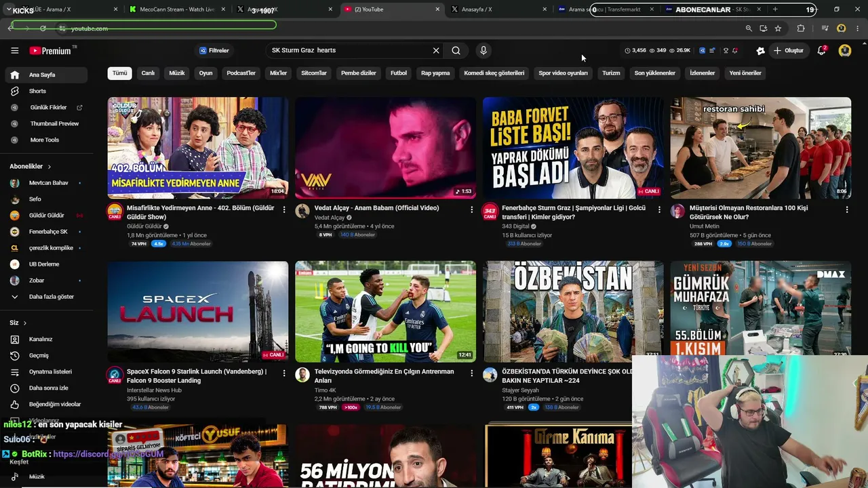Select the Canlı filter chip

coord(148,73)
